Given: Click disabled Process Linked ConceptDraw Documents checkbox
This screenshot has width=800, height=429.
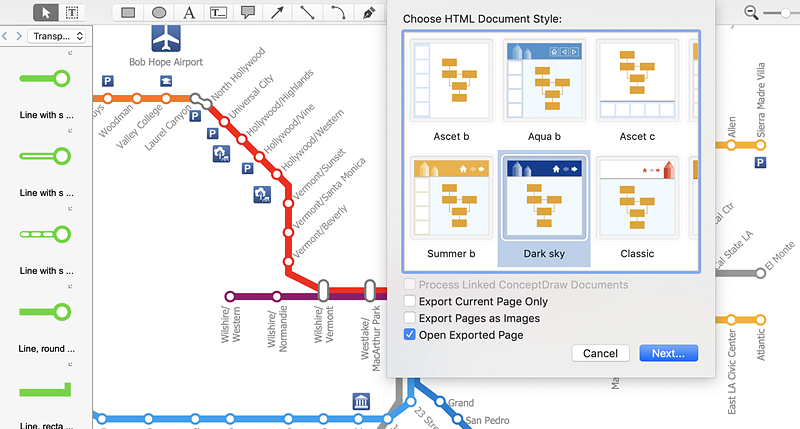Looking at the screenshot, I should 409,284.
